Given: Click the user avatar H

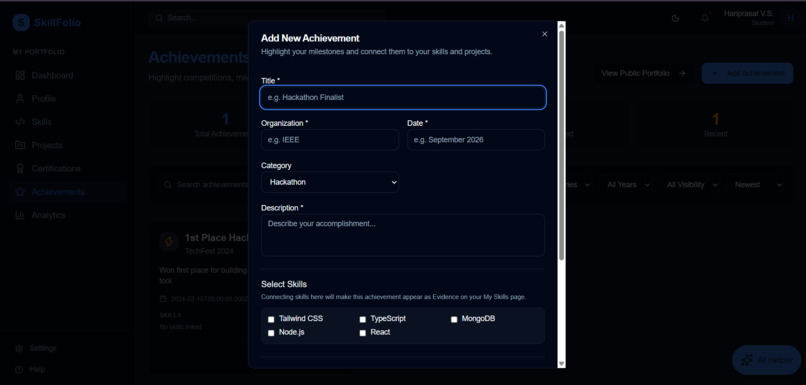Looking at the screenshot, I should [791, 19].
